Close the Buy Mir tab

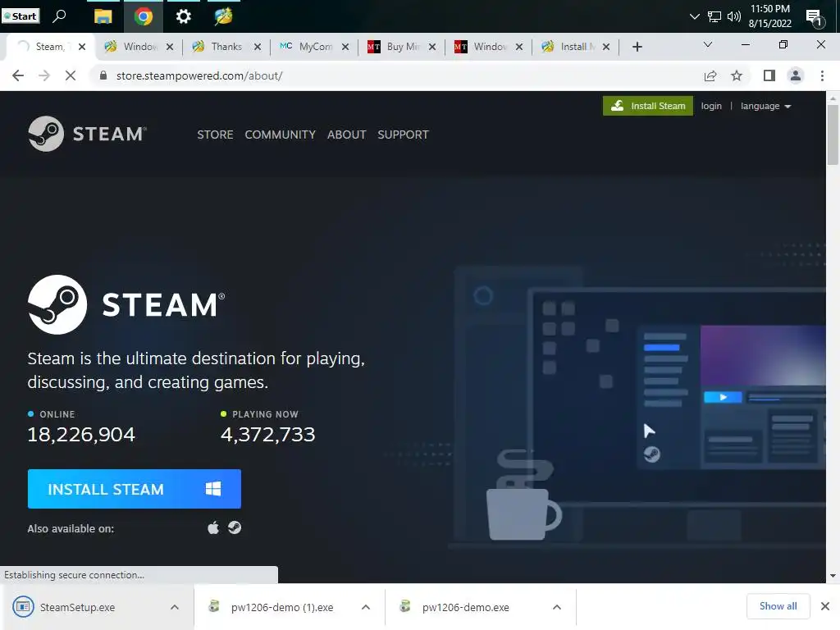click(x=431, y=47)
